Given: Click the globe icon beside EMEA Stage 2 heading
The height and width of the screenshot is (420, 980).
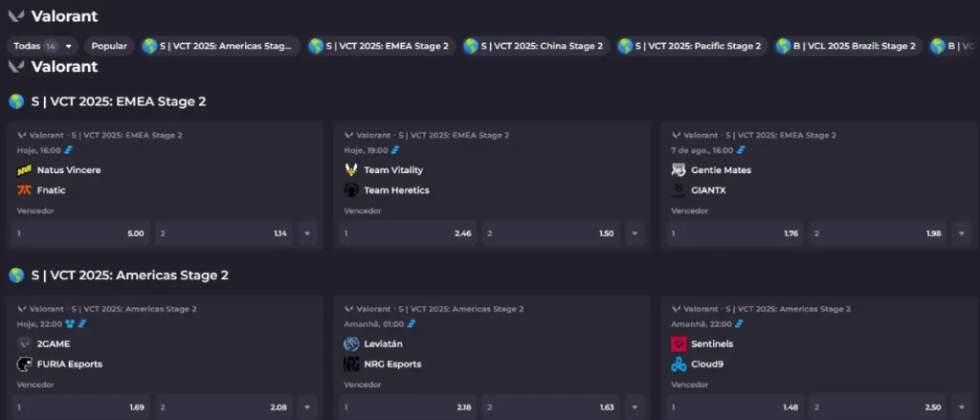Looking at the screenshot, I should click(x=16, y=101).
